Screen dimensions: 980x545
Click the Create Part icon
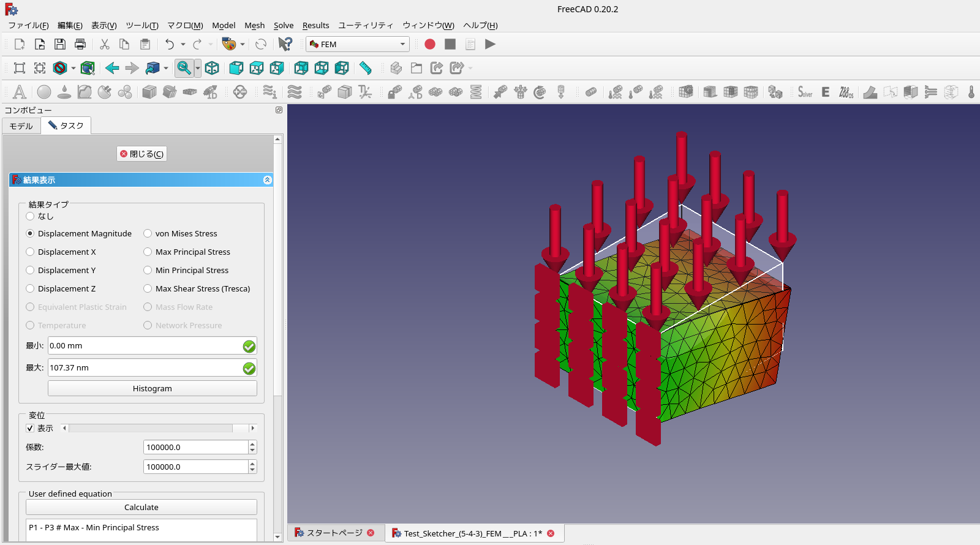tap(396, 68)
